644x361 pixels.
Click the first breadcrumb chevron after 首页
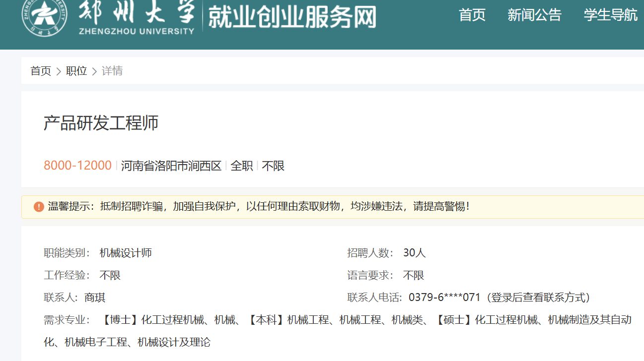click(x=59, y=71)
